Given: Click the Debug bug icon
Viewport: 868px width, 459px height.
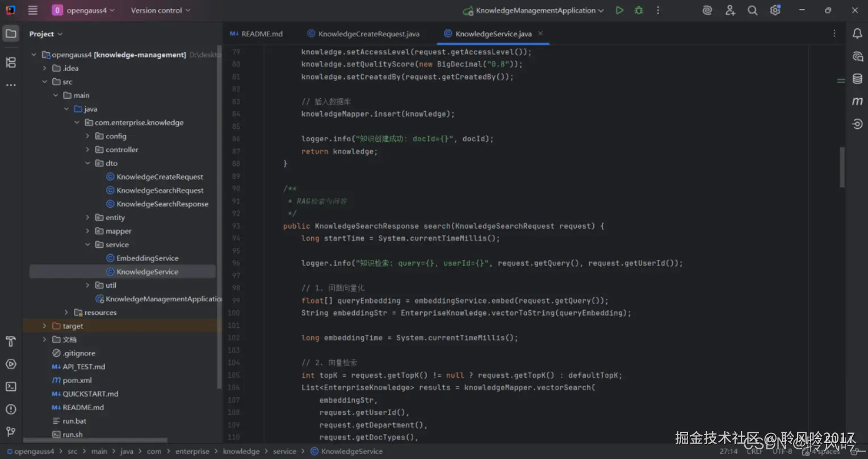Looking at the screenshot, I should click(x=639, y=10).
